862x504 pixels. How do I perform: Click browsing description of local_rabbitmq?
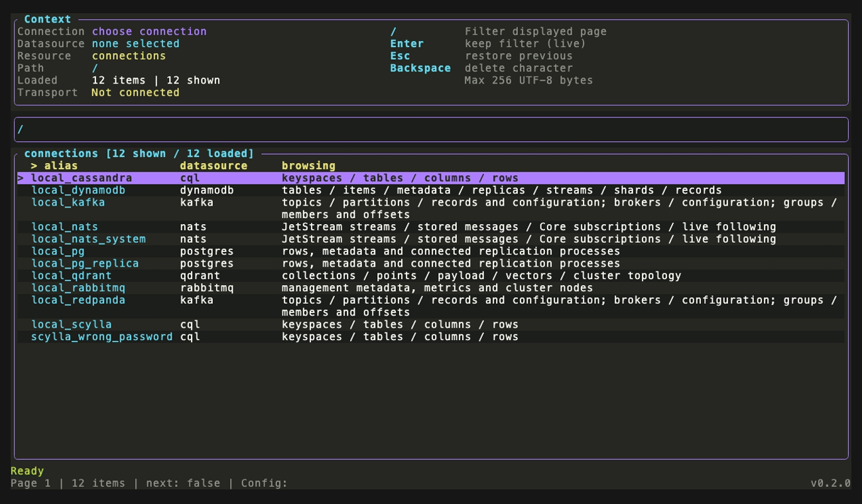click(437, 288)
